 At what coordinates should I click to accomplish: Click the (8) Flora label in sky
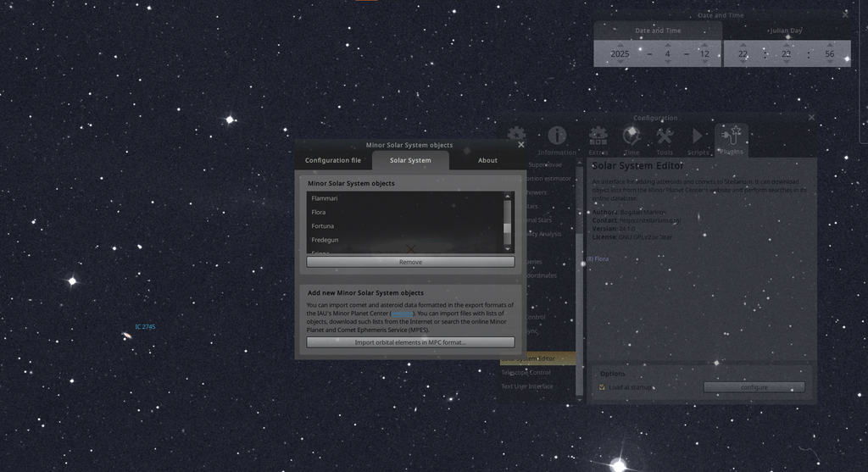tap(598, 258)
